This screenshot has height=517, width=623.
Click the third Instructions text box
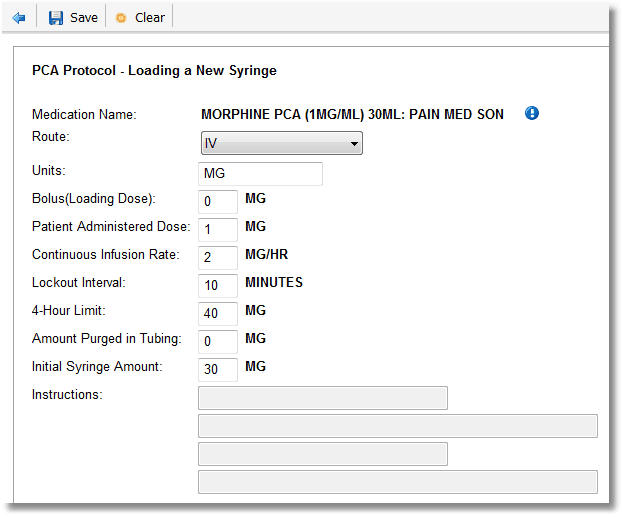pos(323,454)
